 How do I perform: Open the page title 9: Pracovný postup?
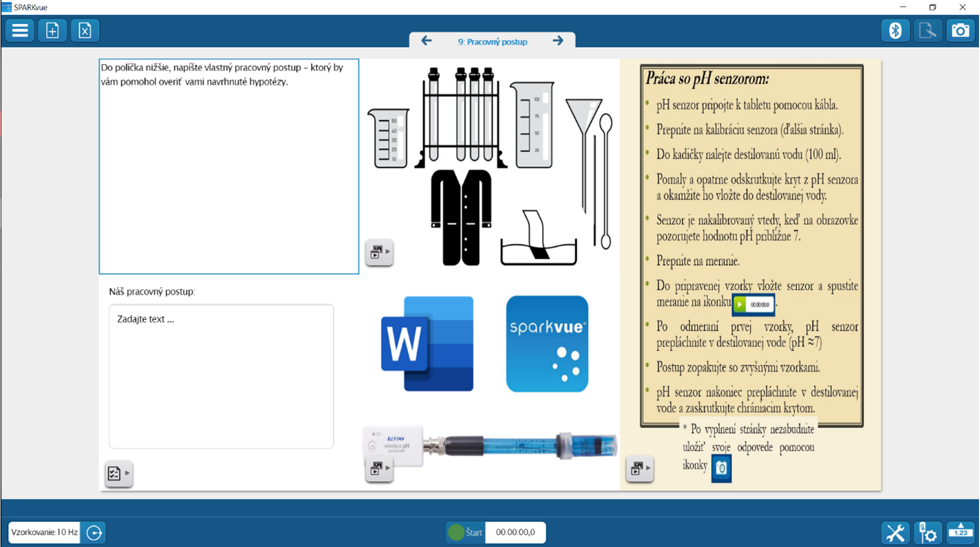click(492, 42)
